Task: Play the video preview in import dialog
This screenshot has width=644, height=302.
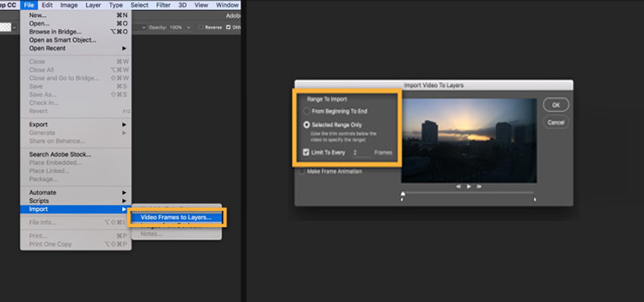Action: click(x=469, y=187)
